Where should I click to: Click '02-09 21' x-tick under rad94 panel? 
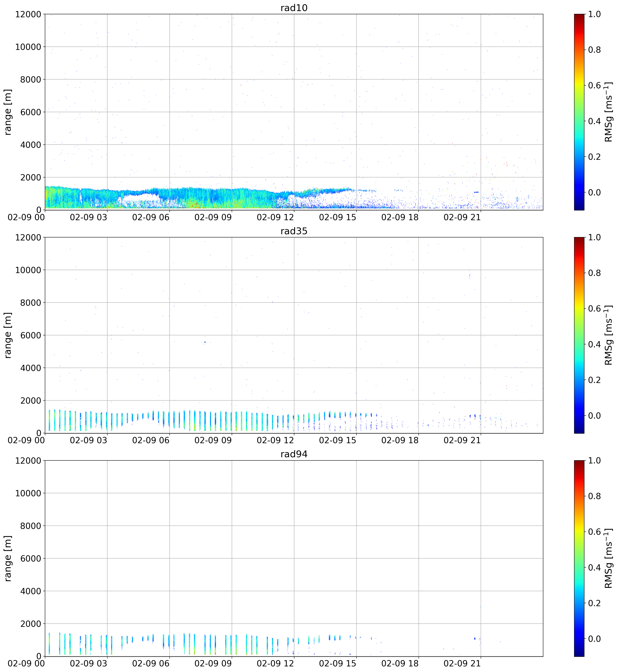[462, 664]
